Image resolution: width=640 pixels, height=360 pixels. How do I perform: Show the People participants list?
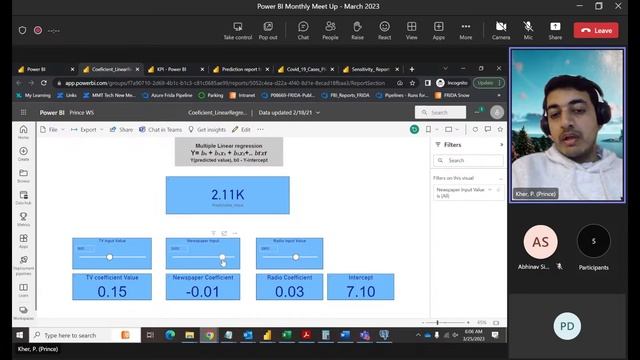tap(330, 31)
